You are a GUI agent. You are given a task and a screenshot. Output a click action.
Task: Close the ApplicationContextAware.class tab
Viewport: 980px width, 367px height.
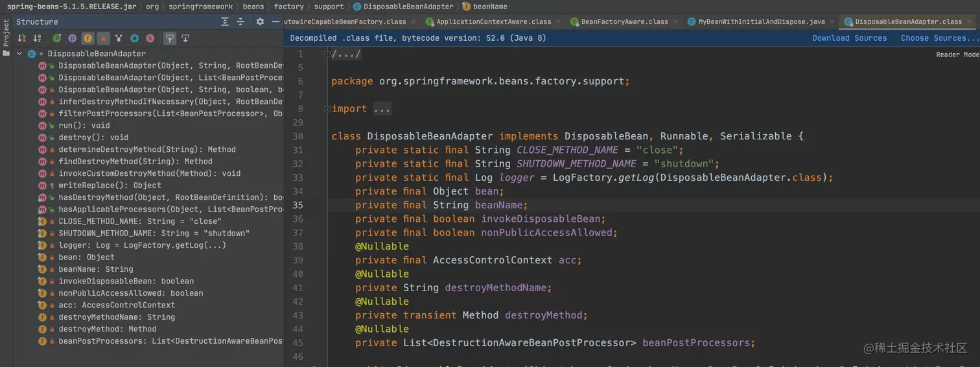click(559, 21)
